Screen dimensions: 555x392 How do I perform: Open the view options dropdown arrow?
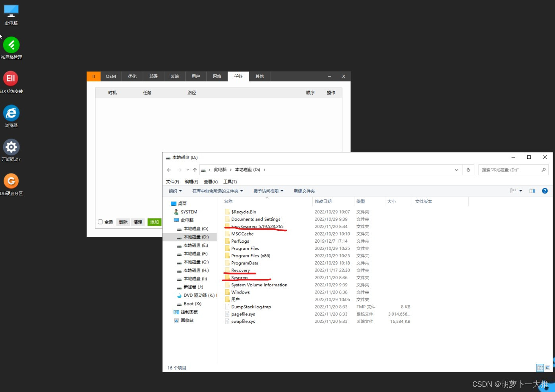pos(521,191)
